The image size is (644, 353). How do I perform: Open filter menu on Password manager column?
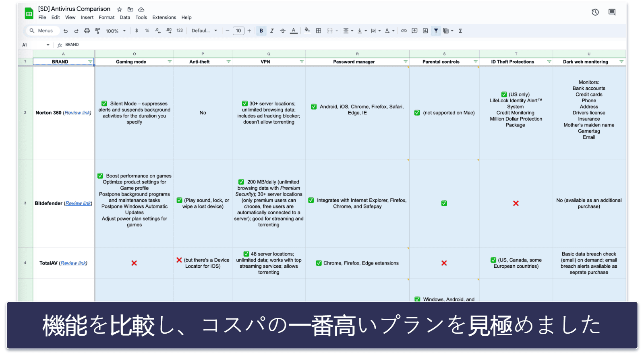(x=406, y=62)
